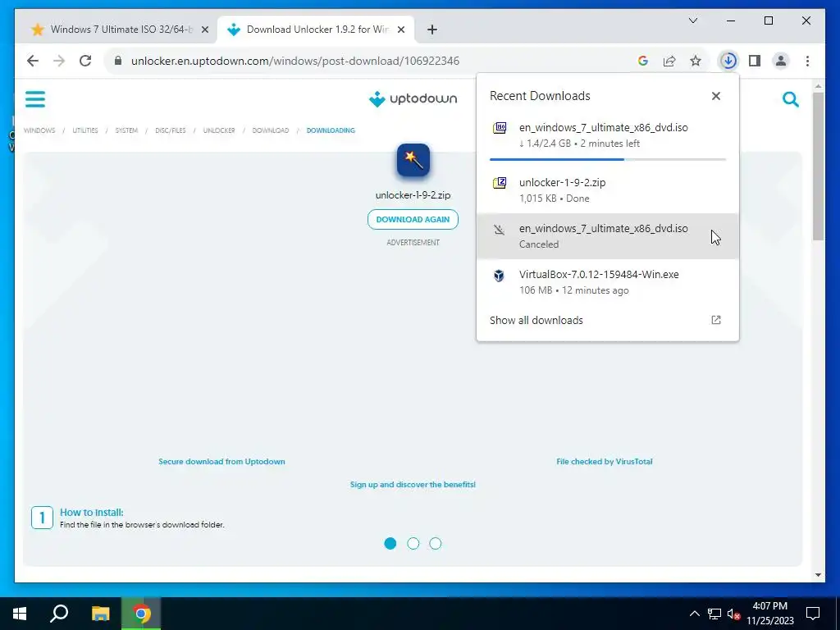
Task: Open a new browser tab
Action: point(432,30)
